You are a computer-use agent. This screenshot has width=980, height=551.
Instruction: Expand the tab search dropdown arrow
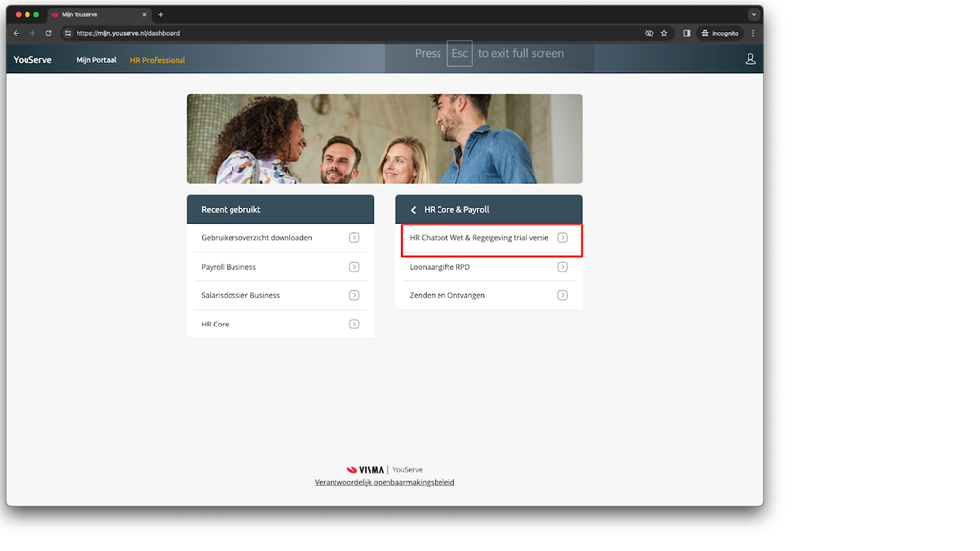click(753, 15)
